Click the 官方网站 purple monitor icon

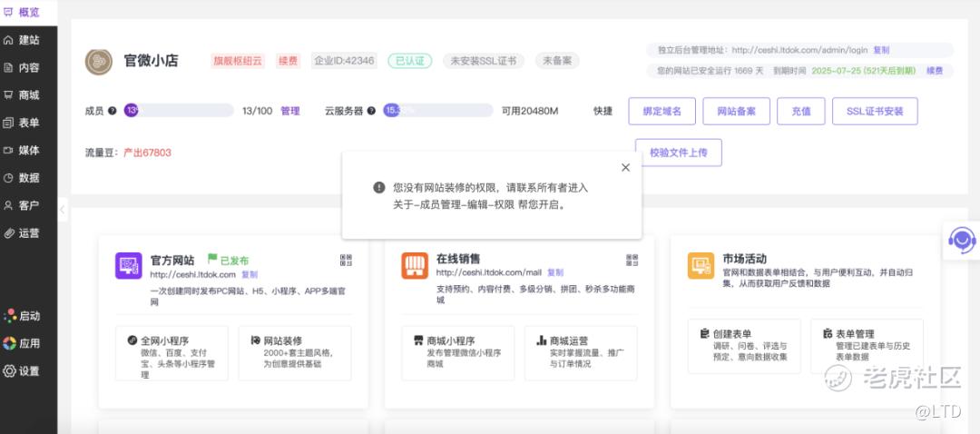pyautogui.click(x=129, y=265)
